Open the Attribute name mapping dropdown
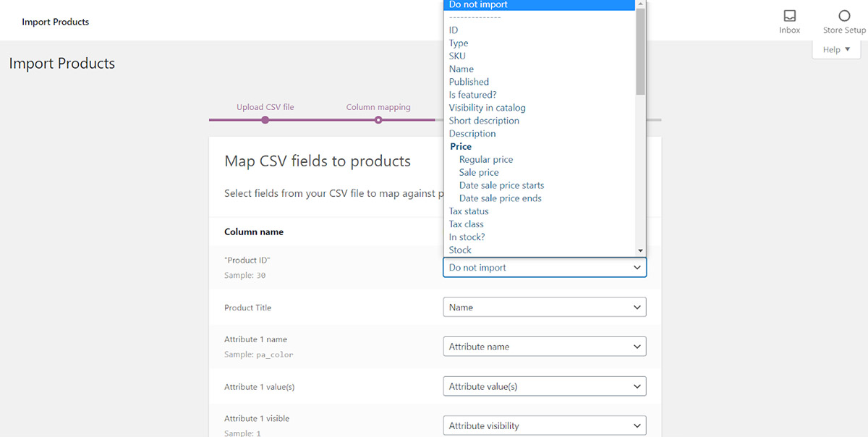This screenshot has height=437, width=868. 544,347
